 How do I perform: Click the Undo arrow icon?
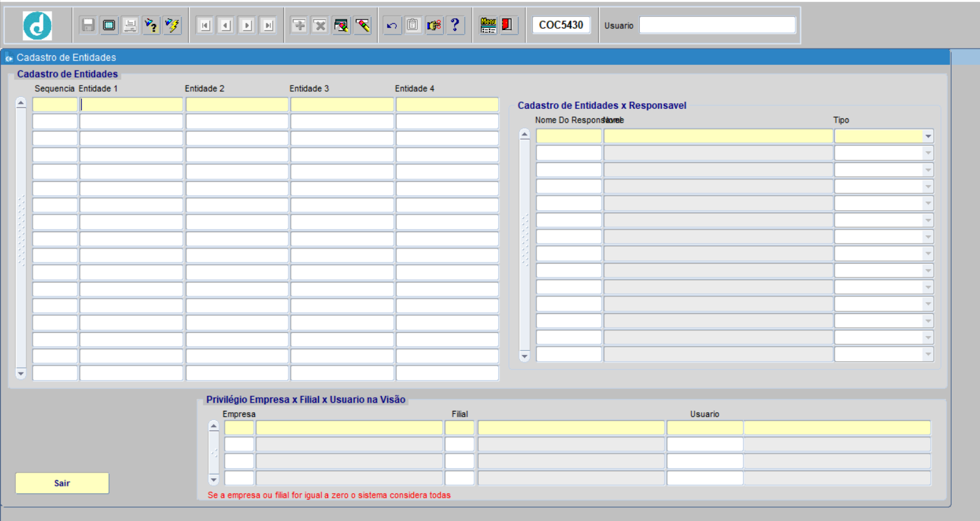pos(392,25)
